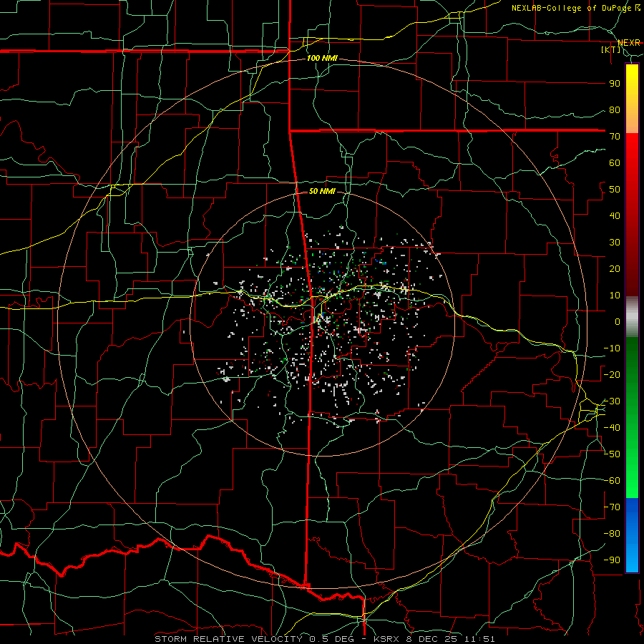Image resolution: width=644 pixels, height=644 pixels.
Task: Click the KSRX station identifier
Action: (386, 639)
